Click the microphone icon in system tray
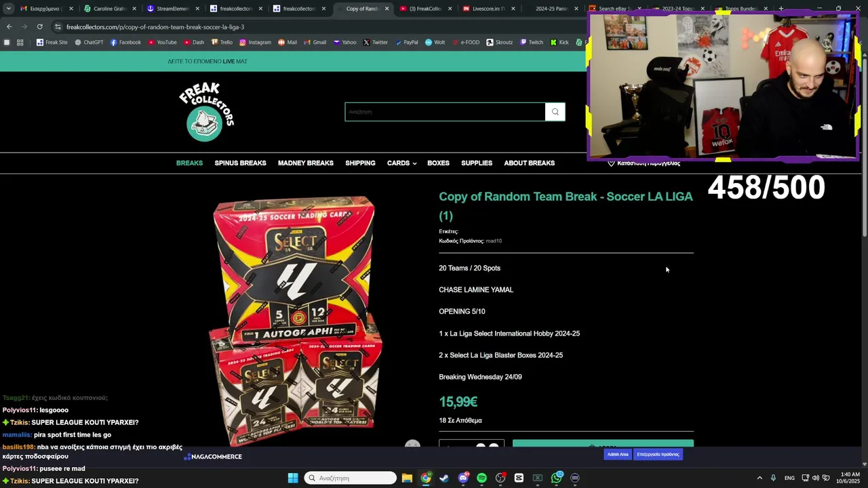 (x=773, y=478)
